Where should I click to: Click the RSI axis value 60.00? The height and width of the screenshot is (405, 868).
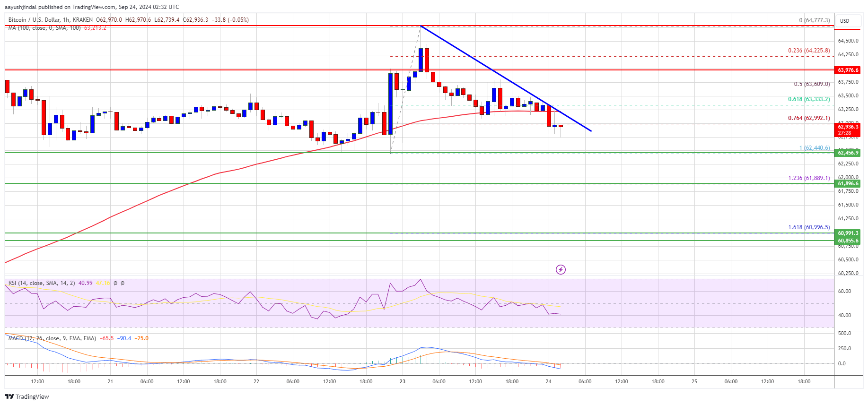tap(844, 292)
